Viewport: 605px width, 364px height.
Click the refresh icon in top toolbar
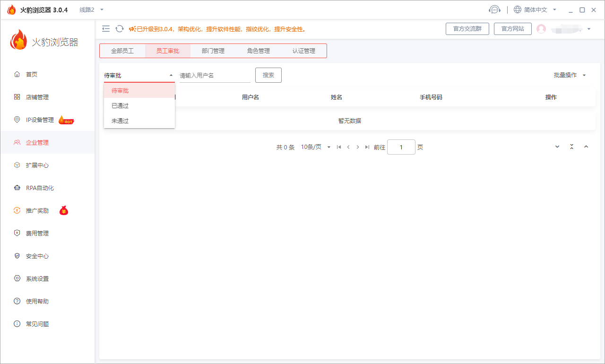pyautogui.click(x=120, y=29)
